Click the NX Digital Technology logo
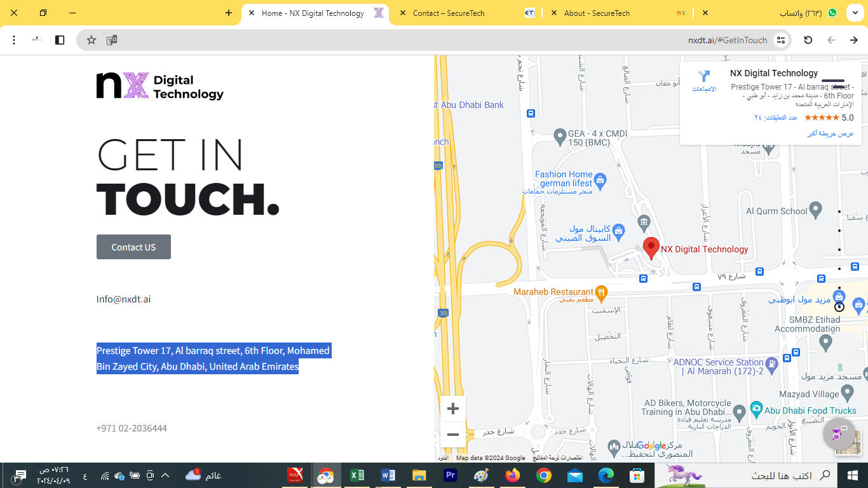The height and width of the screenshot is (488, 868). [x=160, y=86]
